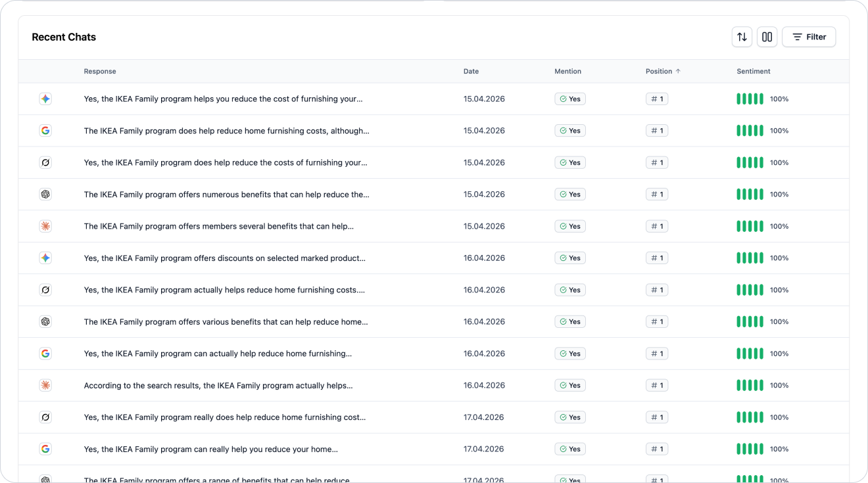Open the columns layout icon button

tap(767, 37)
